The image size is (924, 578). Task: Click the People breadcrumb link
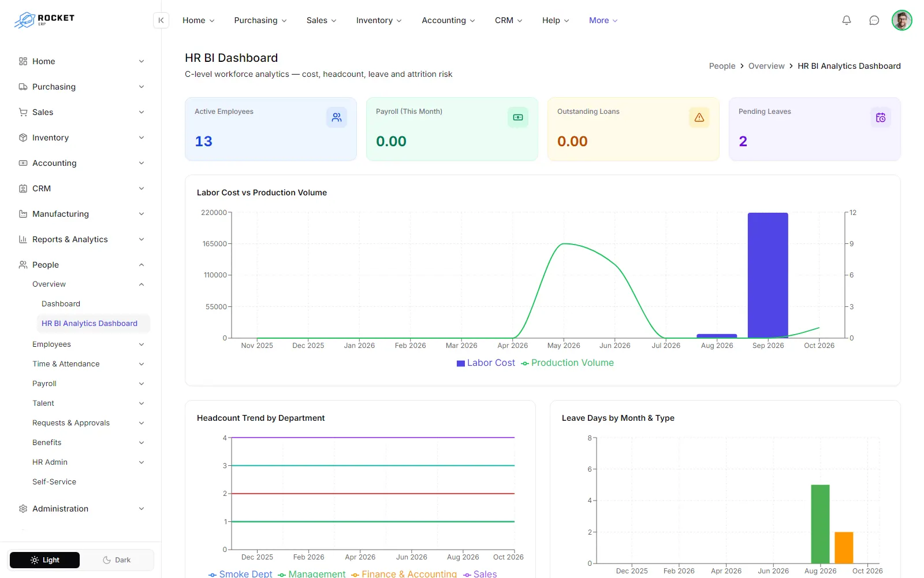[722, 66]
